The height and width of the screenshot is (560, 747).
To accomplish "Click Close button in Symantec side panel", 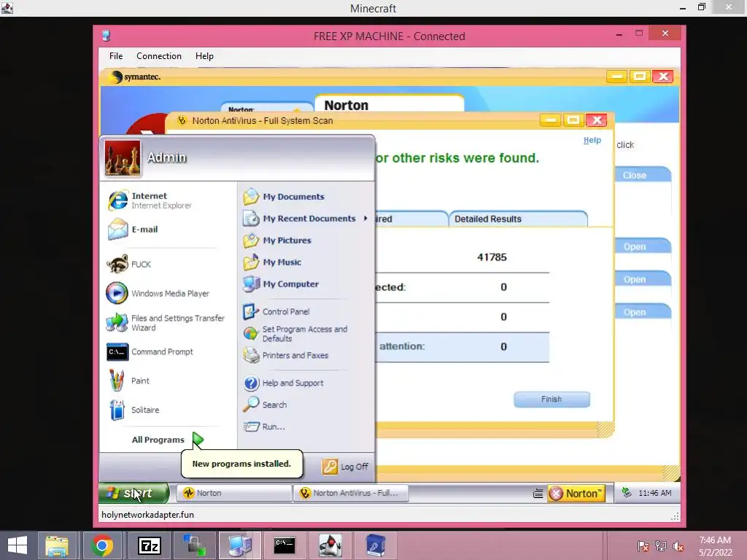I will pyautogui.click(x=641, y=175).
